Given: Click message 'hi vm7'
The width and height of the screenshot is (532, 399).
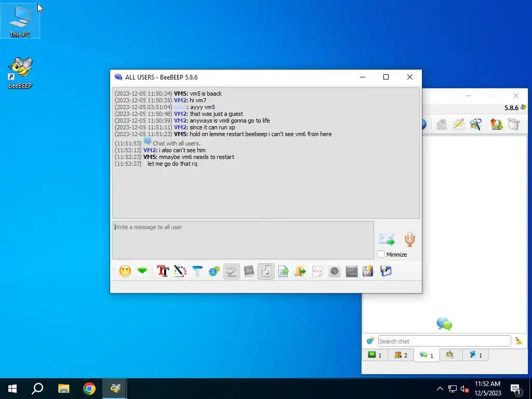Looking at the screenshot, I should click(198, 100).
